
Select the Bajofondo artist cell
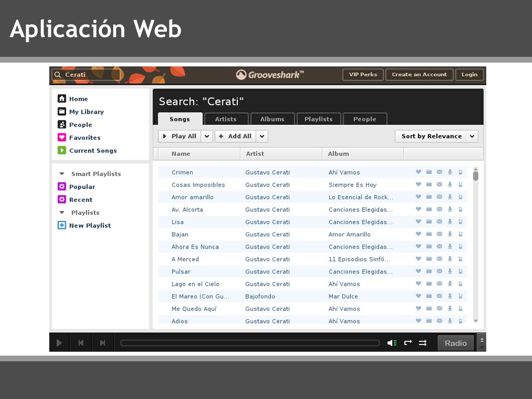(260, 296)
